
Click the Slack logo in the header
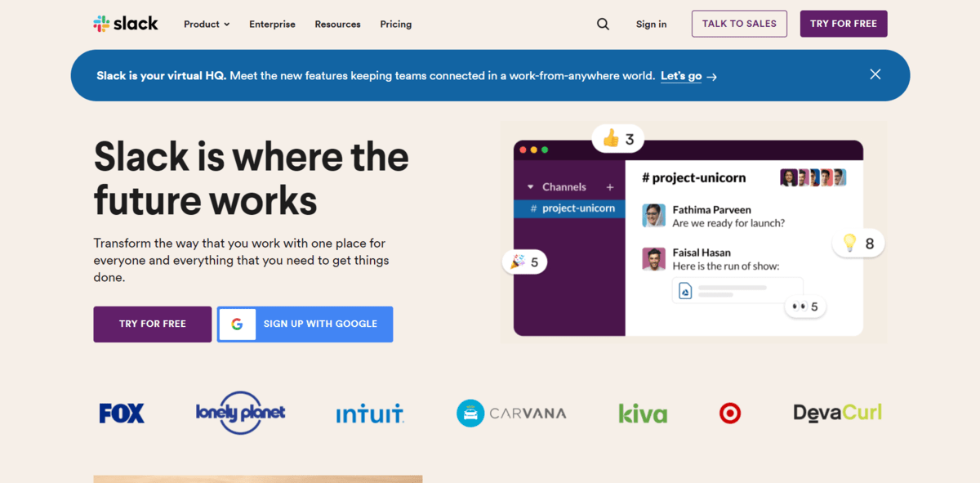click(126, 24)
